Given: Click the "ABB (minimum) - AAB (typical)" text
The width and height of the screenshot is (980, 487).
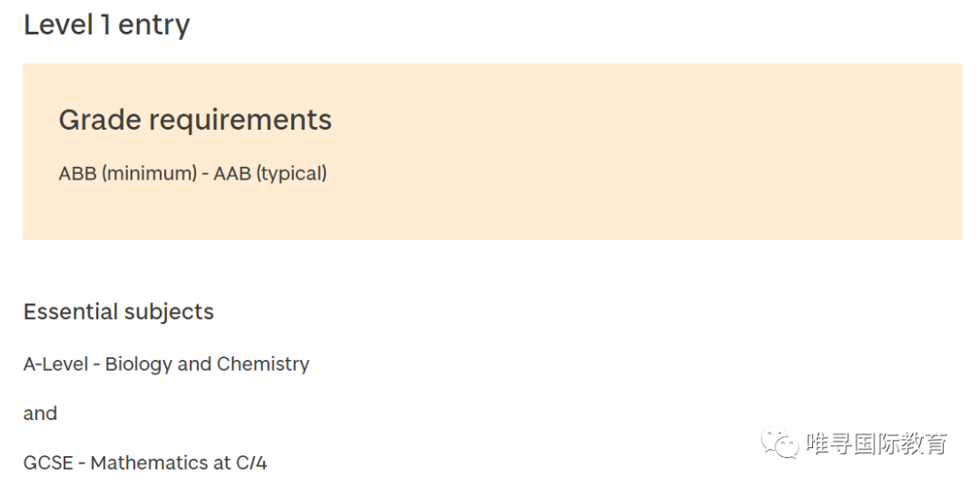Looking at the screenshot, I should coord(192,173).
